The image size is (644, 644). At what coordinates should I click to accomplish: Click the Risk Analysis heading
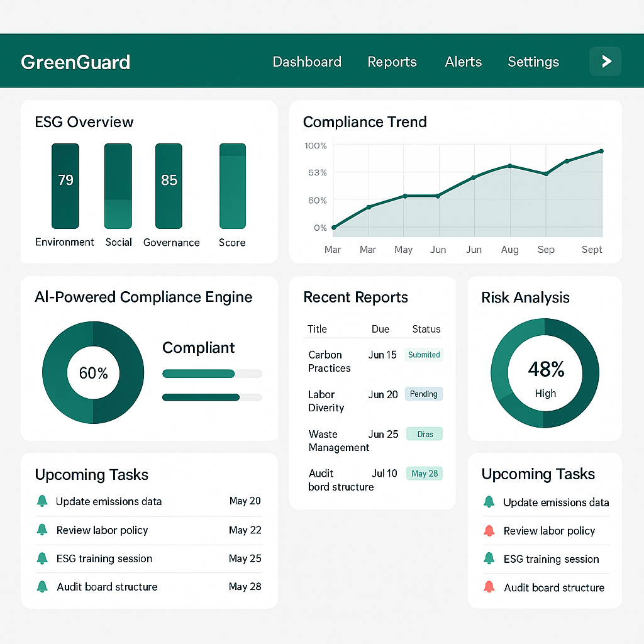coord(525,297)
